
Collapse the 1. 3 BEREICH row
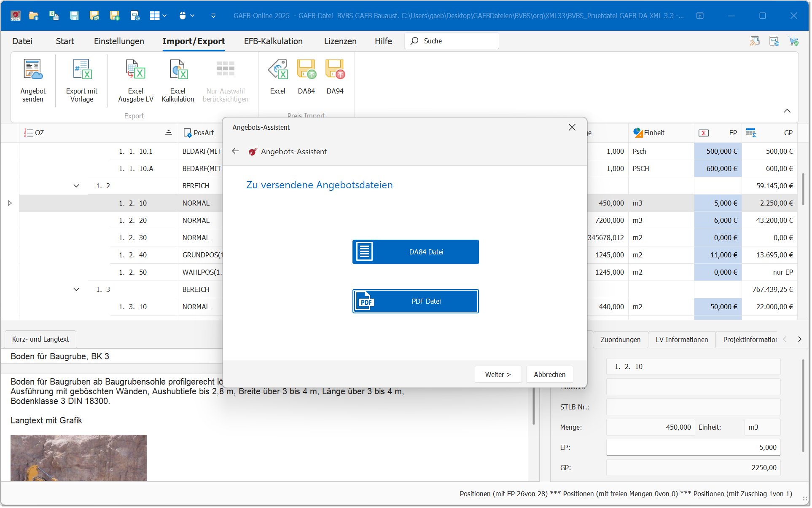76,289
